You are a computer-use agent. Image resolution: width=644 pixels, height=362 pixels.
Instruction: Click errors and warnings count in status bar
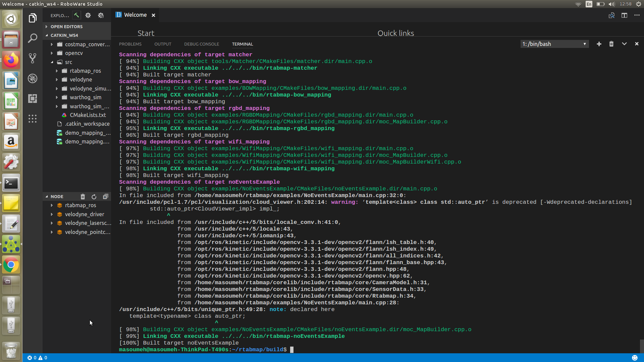tap(37, 358)
